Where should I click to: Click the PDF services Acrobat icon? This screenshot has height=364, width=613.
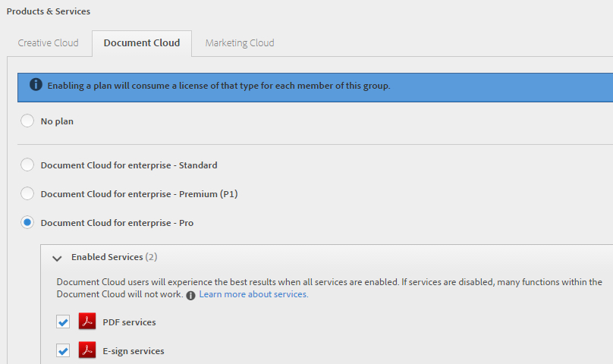click(x=87, y=322)
